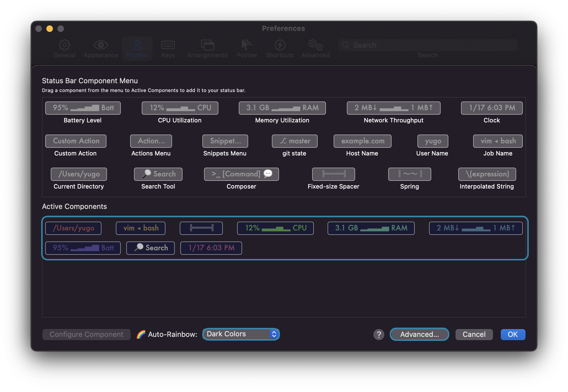Confirm preferences with the OK button
568x392 pixels.
coord(513,334)
